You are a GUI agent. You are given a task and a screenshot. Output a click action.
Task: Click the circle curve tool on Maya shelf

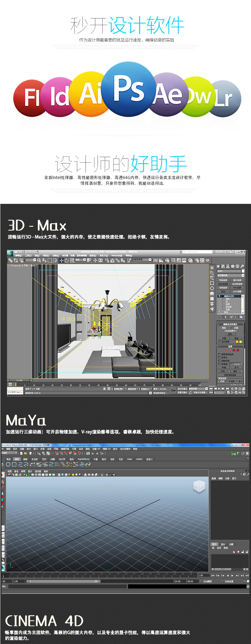tap(8, 464)
